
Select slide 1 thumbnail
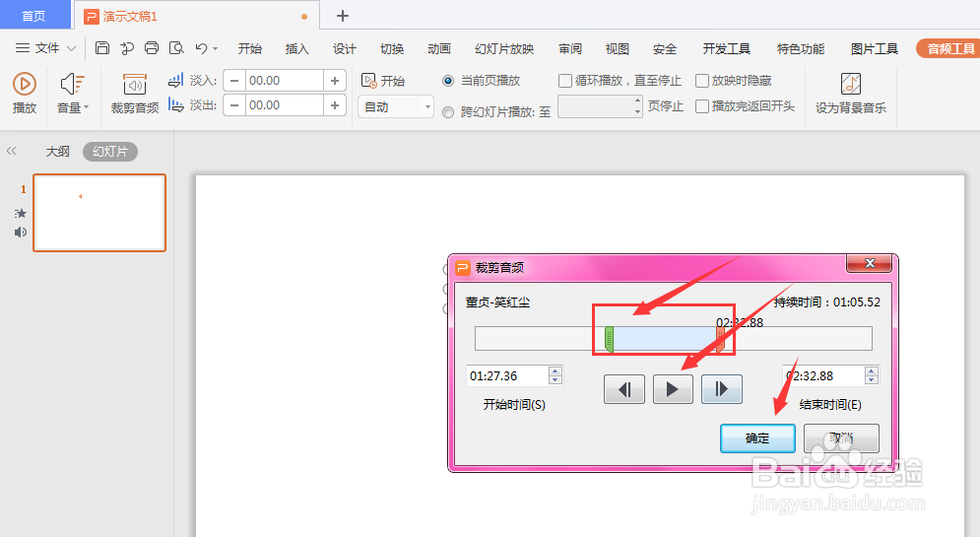tap(99, 213)
